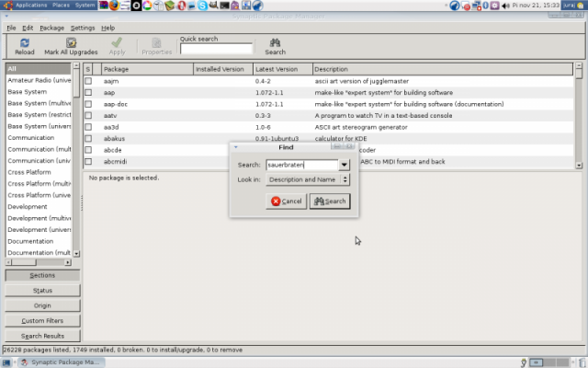
Task: Click the blue bird tray icon
Action: pyautogui.click(x=455, y=6)
